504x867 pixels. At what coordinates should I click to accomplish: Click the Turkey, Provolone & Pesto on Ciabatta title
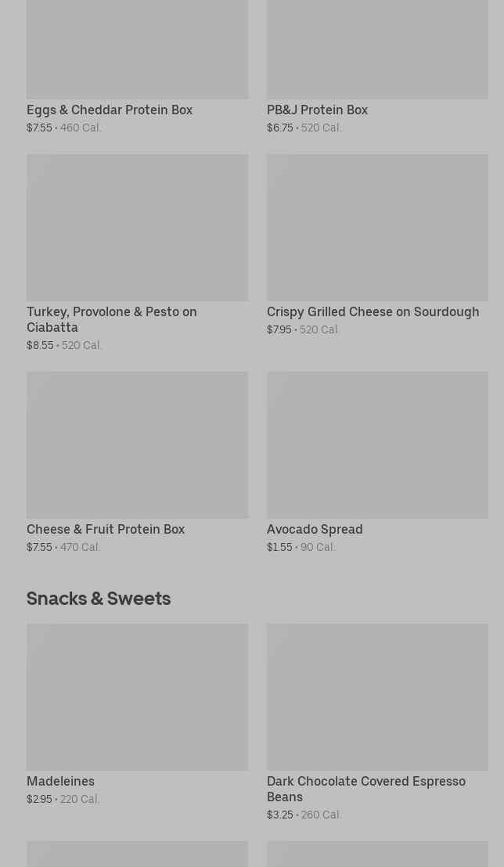tap(112, 319)
